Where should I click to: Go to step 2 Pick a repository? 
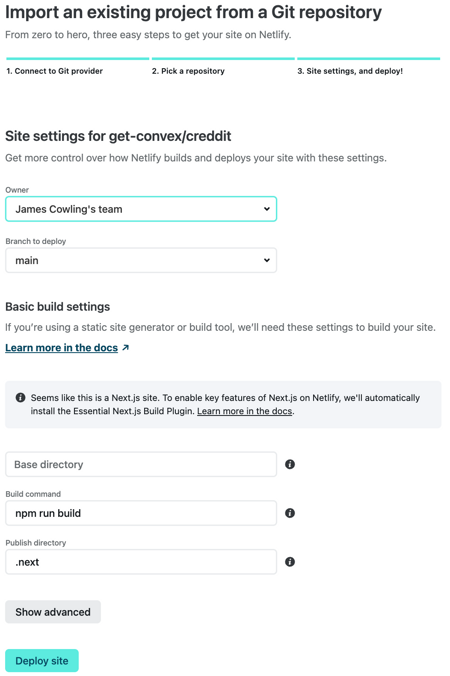click(x=188, y=71)
